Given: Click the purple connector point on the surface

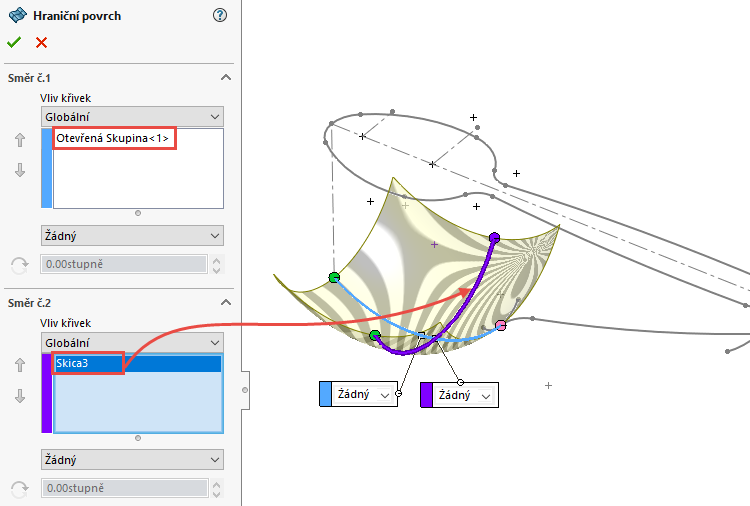Looking at the screenshot, I should 495,237.
